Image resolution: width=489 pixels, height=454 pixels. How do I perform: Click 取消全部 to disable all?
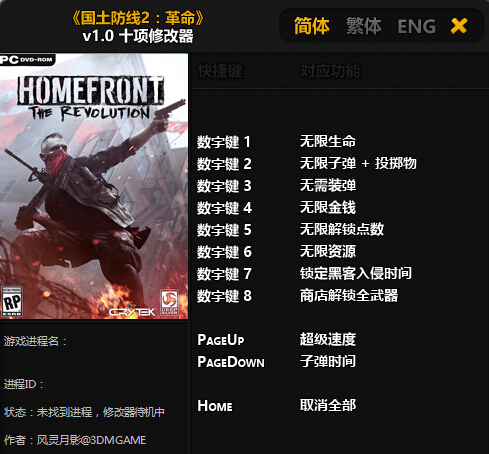pos(328,405)
